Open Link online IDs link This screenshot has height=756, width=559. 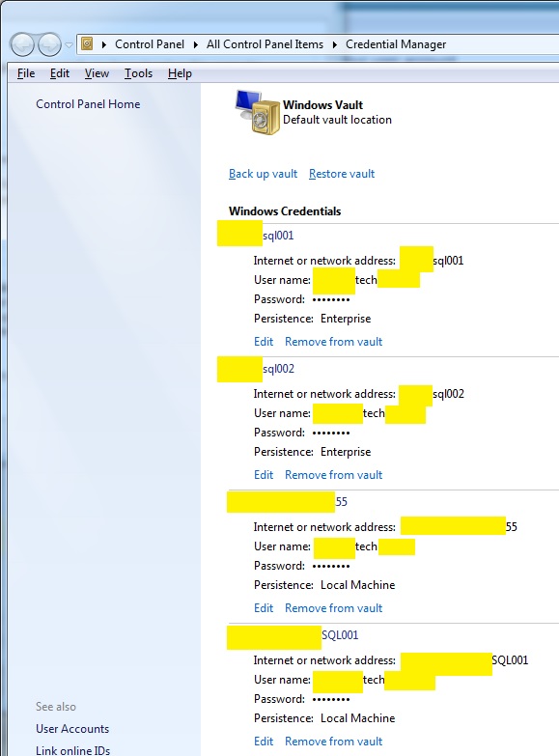72,750
